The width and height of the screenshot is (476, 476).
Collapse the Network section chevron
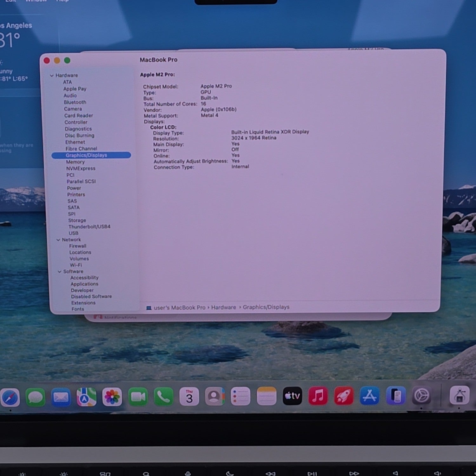tap(58, 240)
